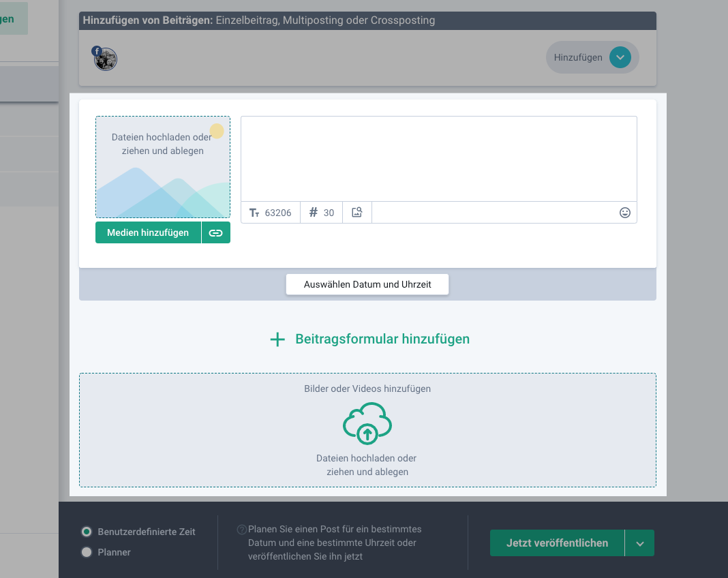This screenshot has width=728, height=578.
Task: Expand the Hinzufügen chevron dropdown
Action: click(619, 58)
